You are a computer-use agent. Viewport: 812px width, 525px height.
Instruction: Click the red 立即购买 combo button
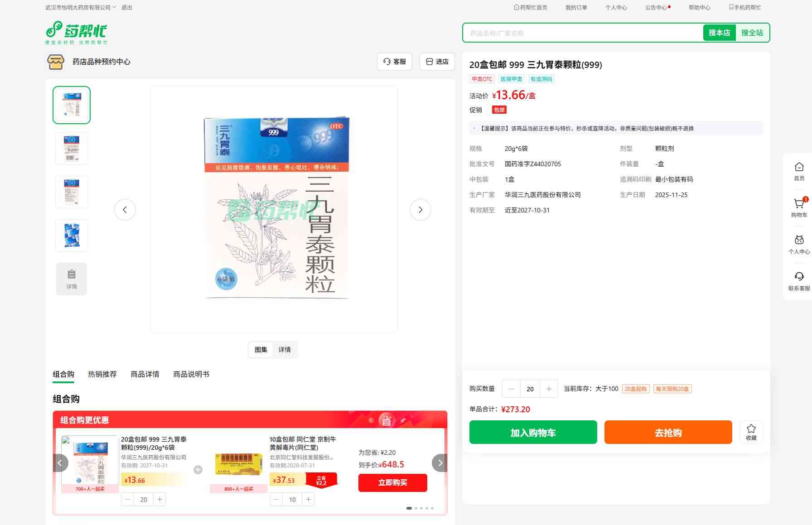[x=392, y=483]
